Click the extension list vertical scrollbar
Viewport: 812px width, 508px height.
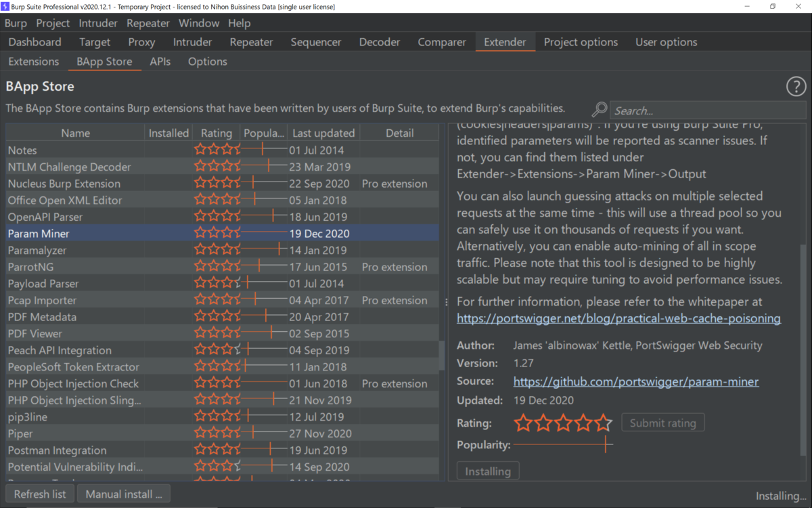443,355
